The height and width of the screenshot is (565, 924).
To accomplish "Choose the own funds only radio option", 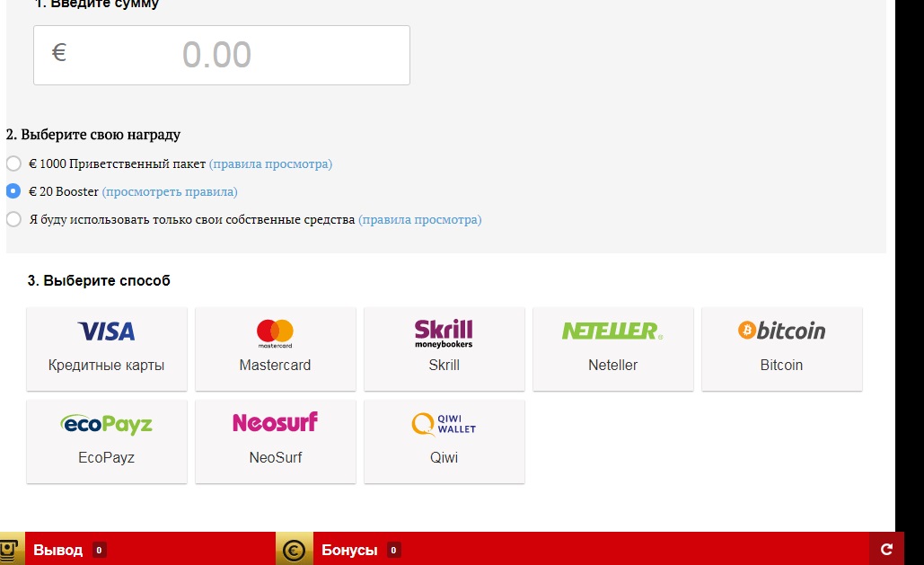I will point(13,219).
